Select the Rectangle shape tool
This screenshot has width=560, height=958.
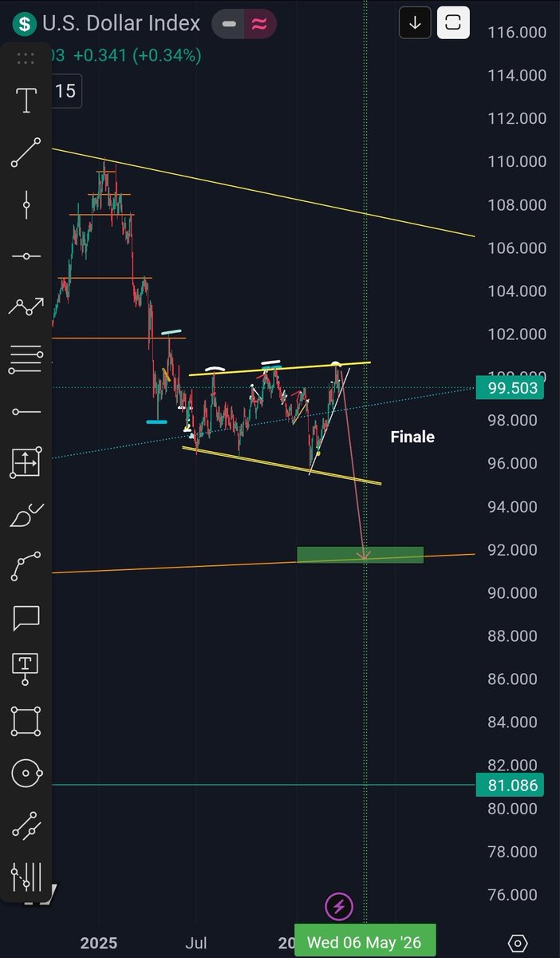(26, 722)
